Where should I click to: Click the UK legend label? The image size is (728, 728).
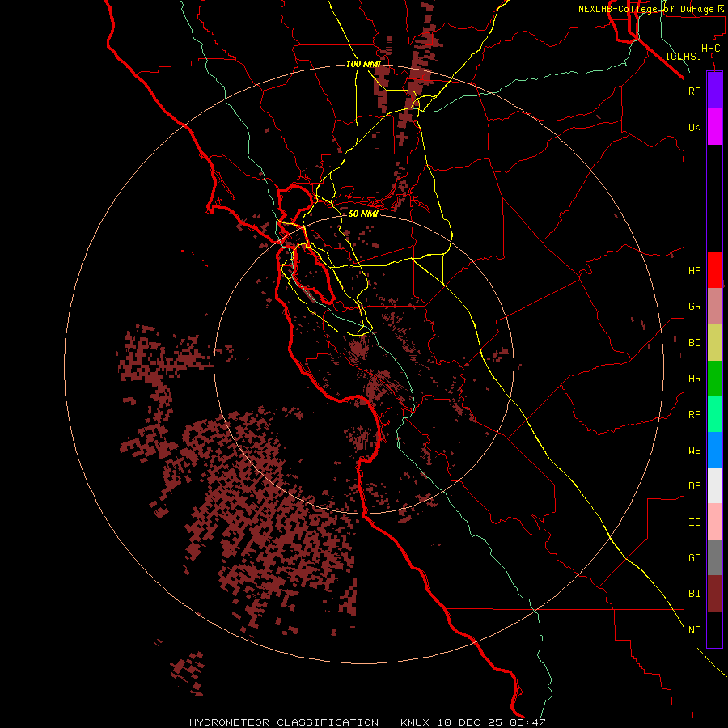pos(694,127)
